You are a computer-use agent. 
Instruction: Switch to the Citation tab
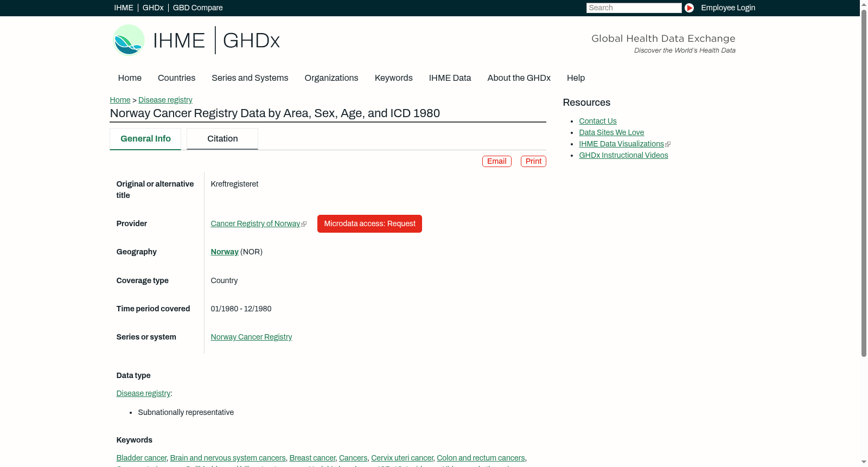click(x=222, y=139)
